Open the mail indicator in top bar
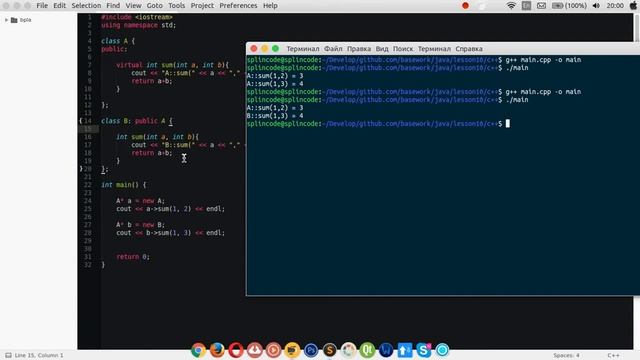This screenshot has height=360, width=640. [541, 6]
